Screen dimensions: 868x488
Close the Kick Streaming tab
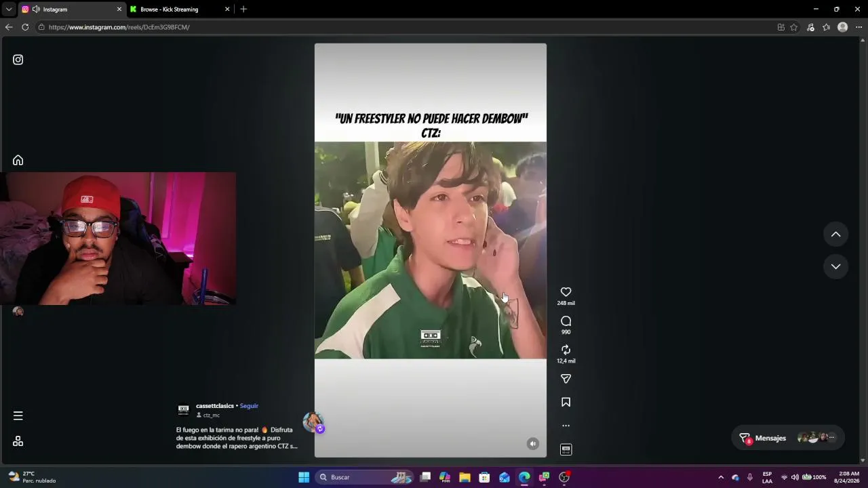[227, 9]
